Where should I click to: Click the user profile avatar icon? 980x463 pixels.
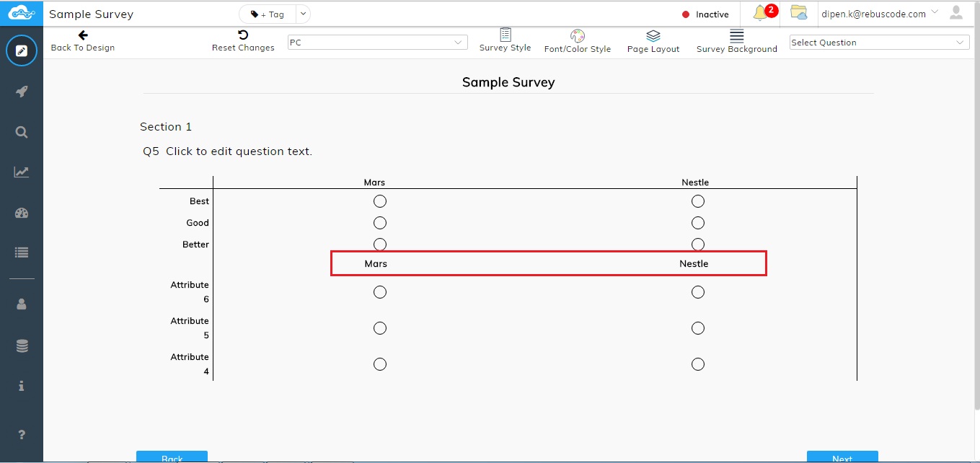click(956, 12)
